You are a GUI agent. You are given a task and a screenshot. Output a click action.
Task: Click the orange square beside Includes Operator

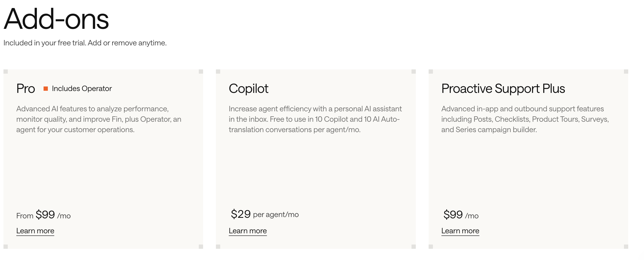click(46, 89)
